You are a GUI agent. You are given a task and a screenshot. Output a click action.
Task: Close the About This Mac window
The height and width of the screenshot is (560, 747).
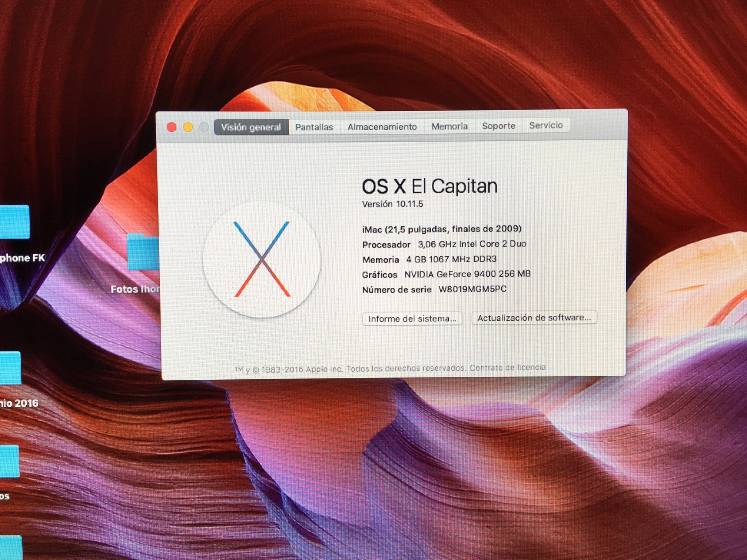[172, 127]
